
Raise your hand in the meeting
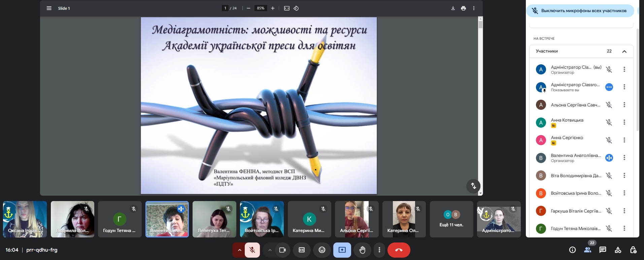tap(362, 250)
